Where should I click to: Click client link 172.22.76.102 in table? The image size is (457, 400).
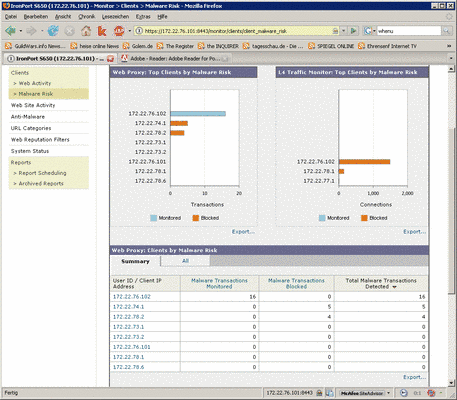(132, 297)
